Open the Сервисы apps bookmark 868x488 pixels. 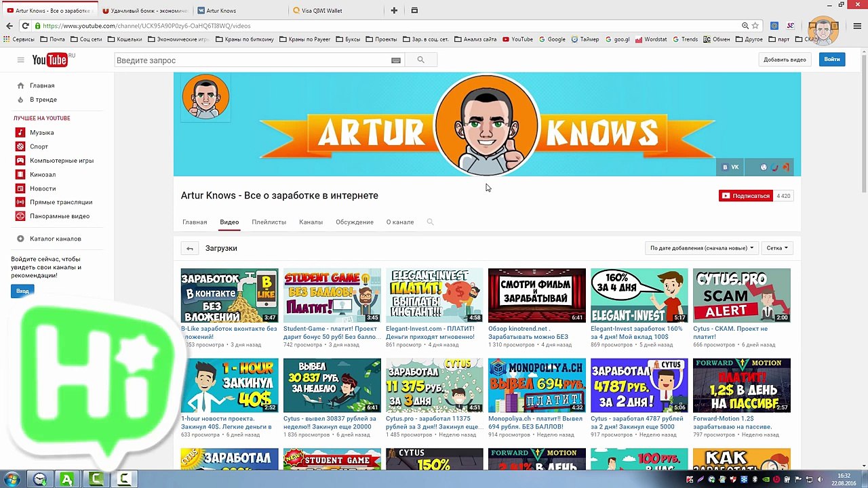click(18, 39)
